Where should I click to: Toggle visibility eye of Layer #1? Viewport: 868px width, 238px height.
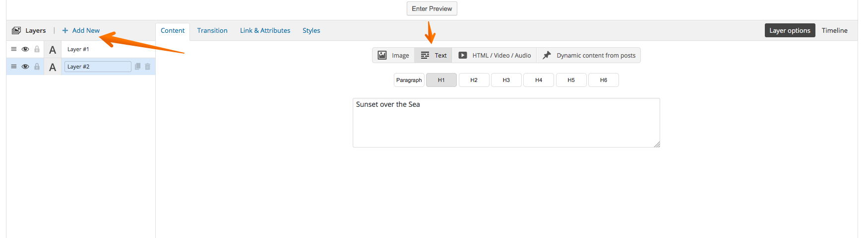[25, 49]
